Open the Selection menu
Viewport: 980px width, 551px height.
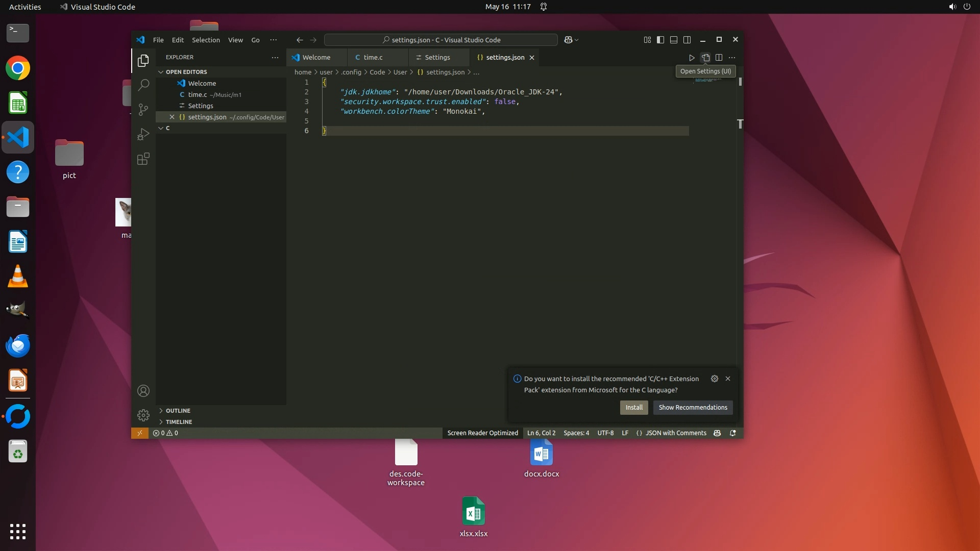pos(206,40)
